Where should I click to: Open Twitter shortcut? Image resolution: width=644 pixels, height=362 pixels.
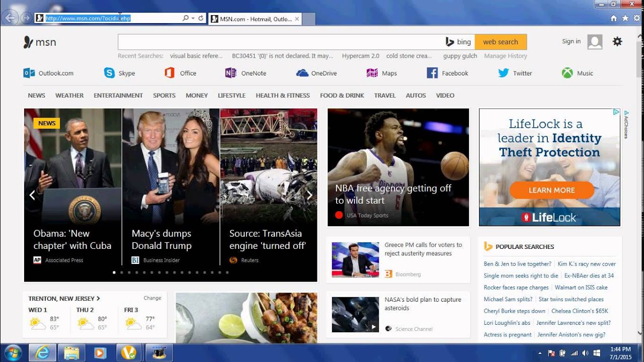point(515,73)
